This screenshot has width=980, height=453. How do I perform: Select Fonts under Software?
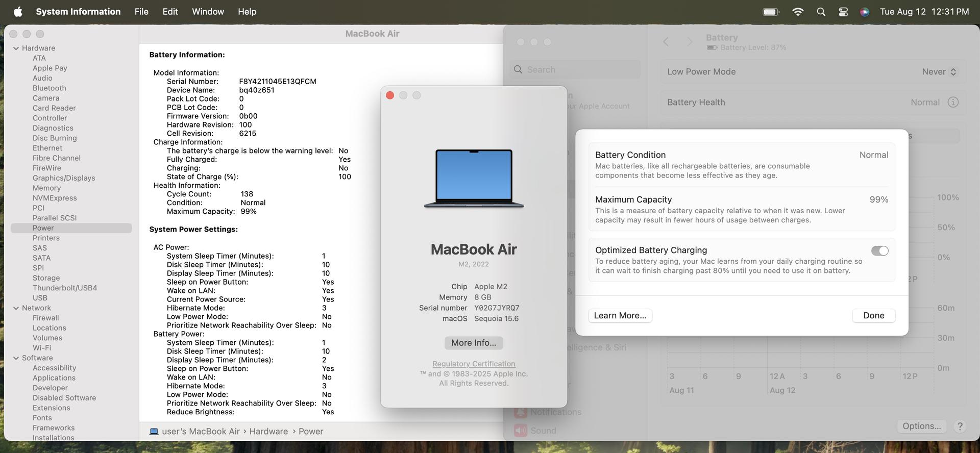pyautogui.click(x=42, y=418)
